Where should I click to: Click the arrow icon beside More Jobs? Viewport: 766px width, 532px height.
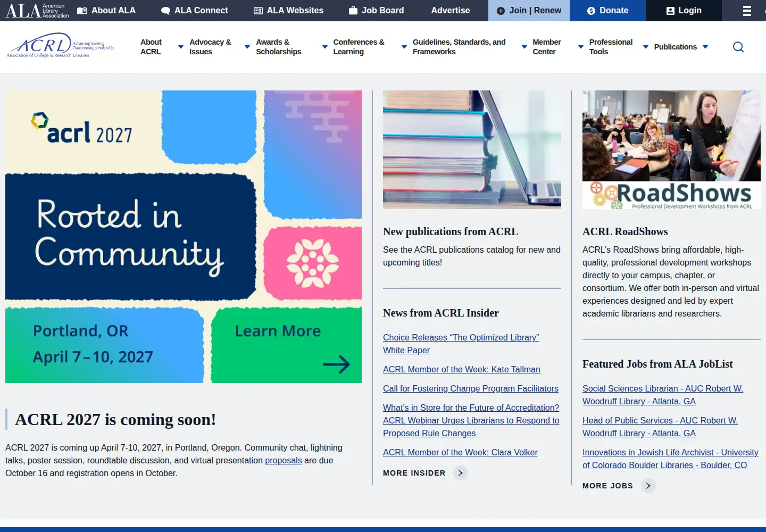tap(648, 486)
